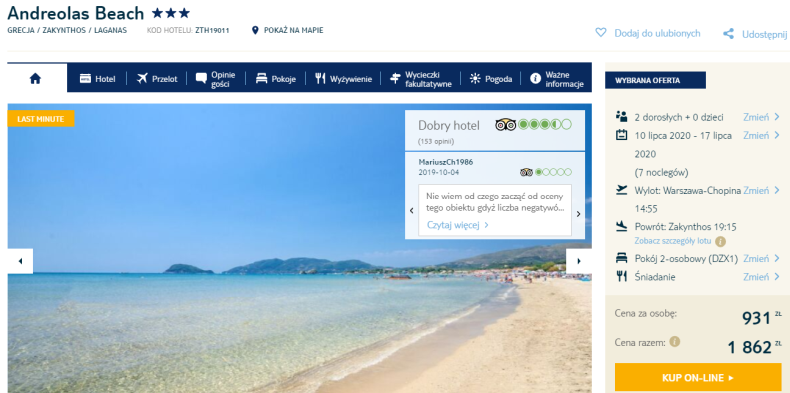Screen dimensions: 790x393
Task: Change travelers via Zmień beside 2 dorosłych
Action: 761,117
